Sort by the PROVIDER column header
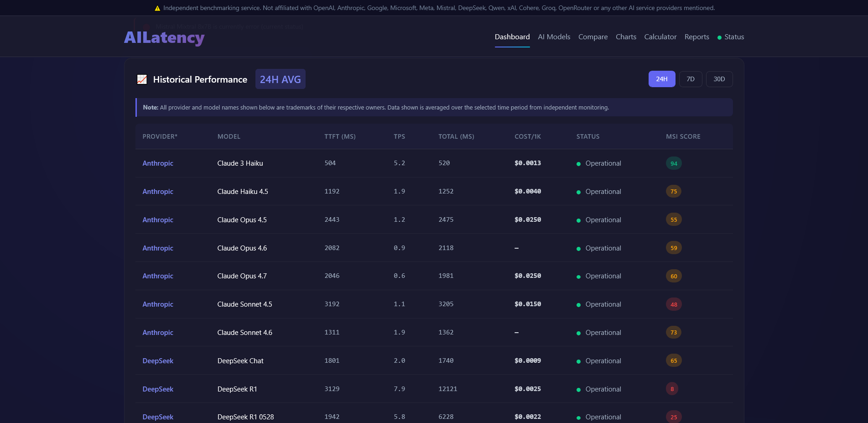 [160, 136]
